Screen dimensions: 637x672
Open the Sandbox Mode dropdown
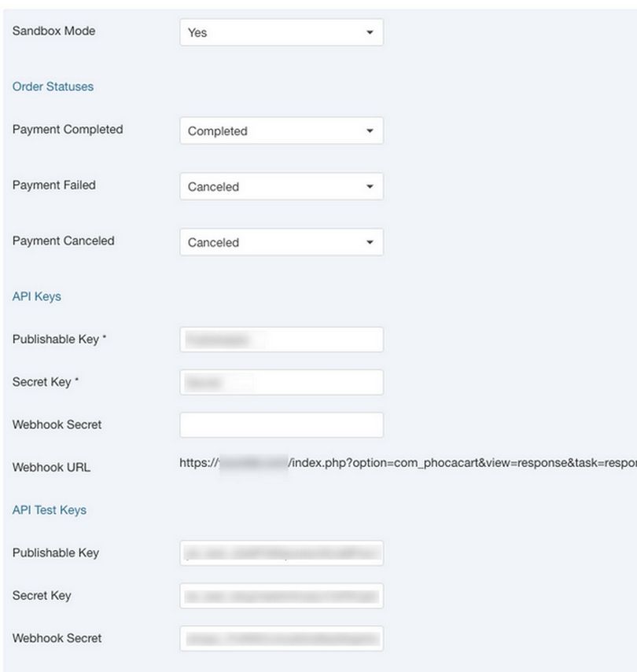point(281,33)
